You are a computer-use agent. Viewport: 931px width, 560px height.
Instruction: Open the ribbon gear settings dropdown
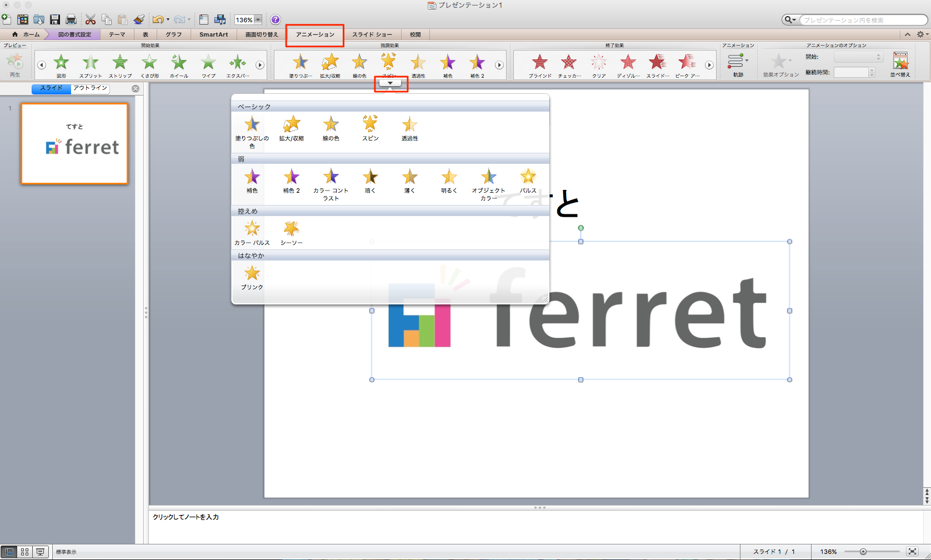(923, 34)
